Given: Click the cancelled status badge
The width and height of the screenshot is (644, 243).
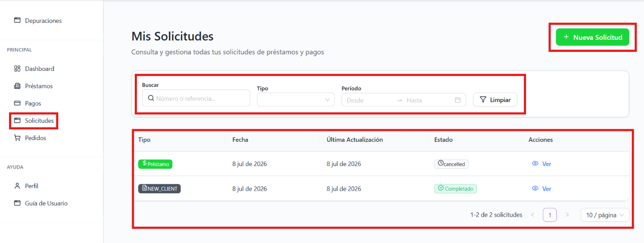Looking at the screenshot, I should pyautogui.click(x=451, y=164).
